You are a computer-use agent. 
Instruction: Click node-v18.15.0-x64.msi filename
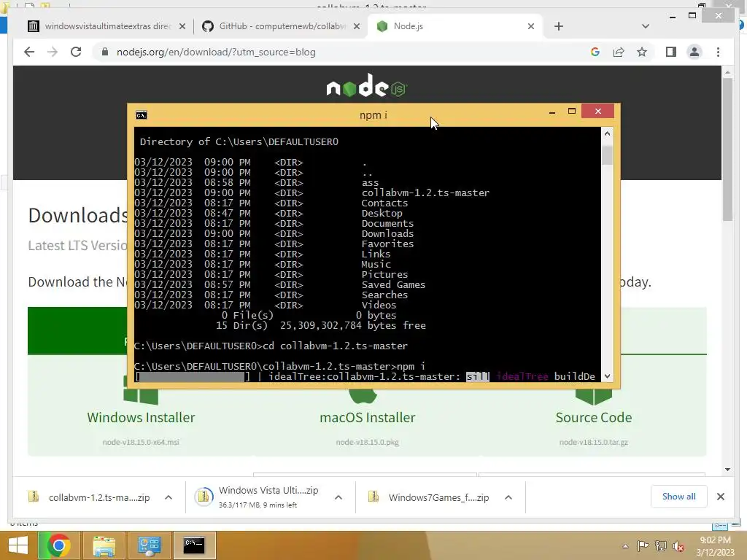pyautogui.click(x=141, y=443)
